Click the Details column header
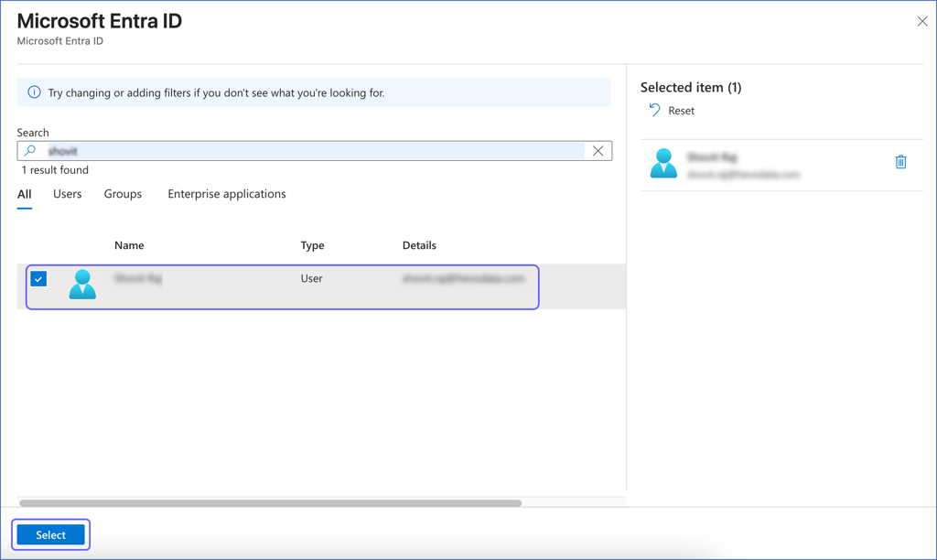 coord(419,245)
